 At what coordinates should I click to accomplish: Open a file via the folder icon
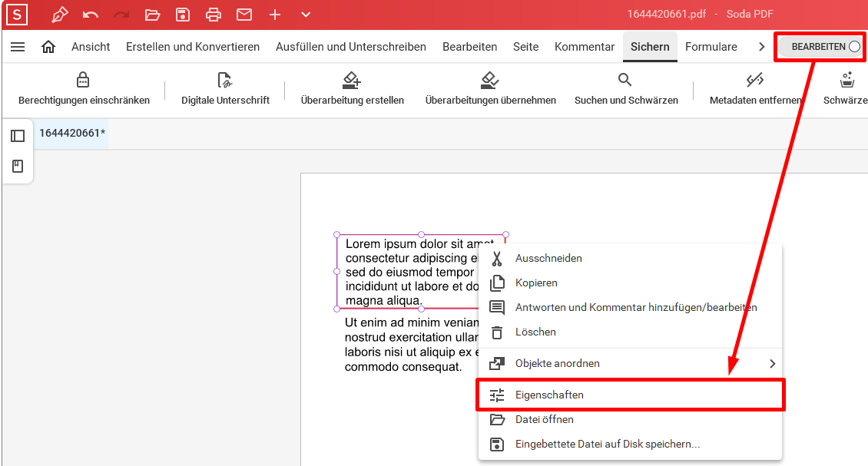coord(152,15)
